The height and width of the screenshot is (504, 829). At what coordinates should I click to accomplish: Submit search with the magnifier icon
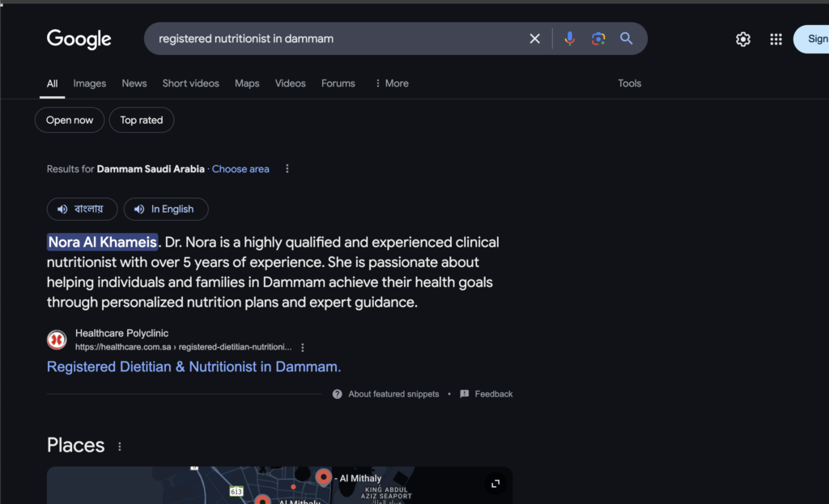tap(627, 39)
